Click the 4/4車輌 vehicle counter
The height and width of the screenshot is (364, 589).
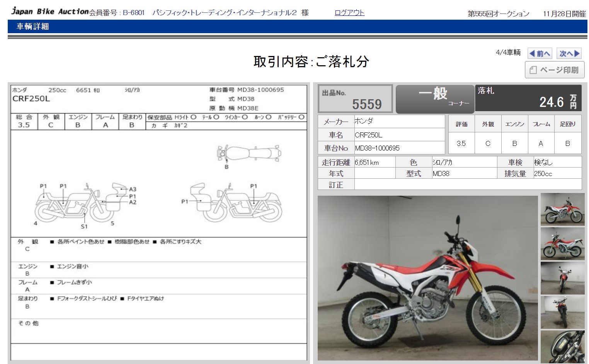[x=508, y=52]
